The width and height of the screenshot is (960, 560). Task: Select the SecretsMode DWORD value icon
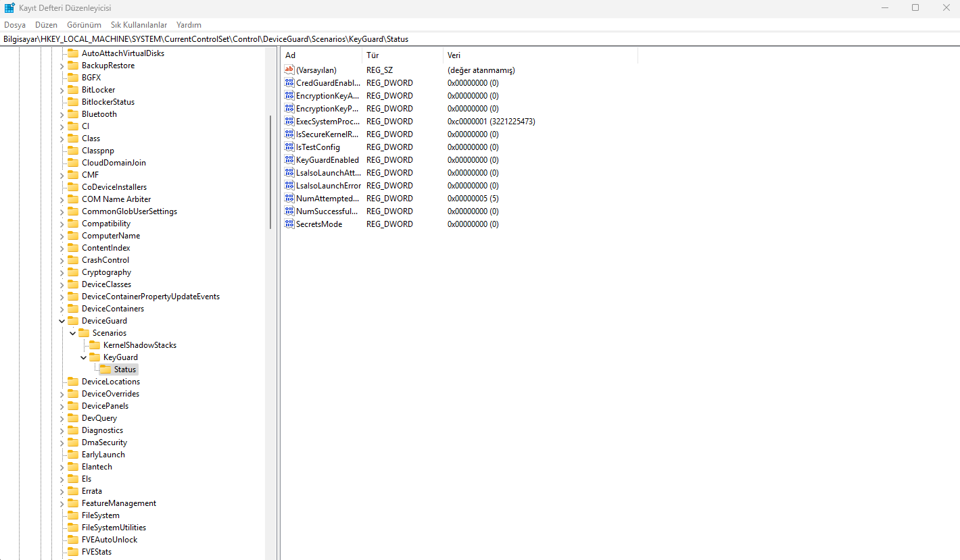[289, 224]
